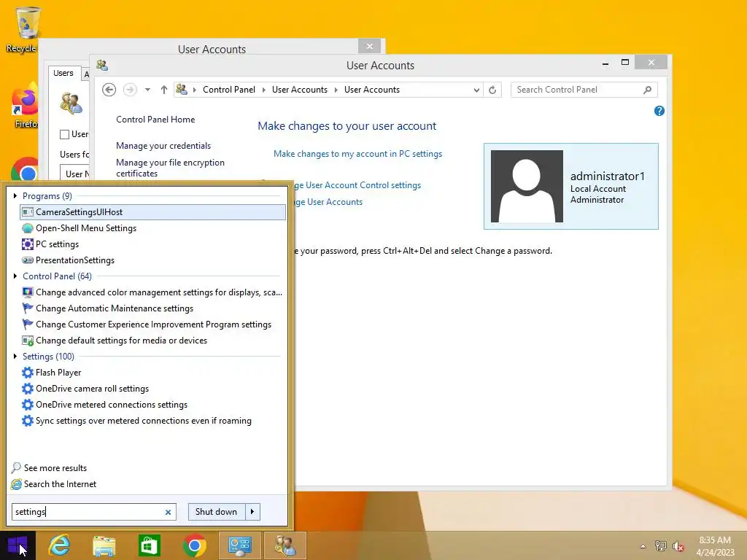
Task: Clear the start menu search box
Action: 168,513
